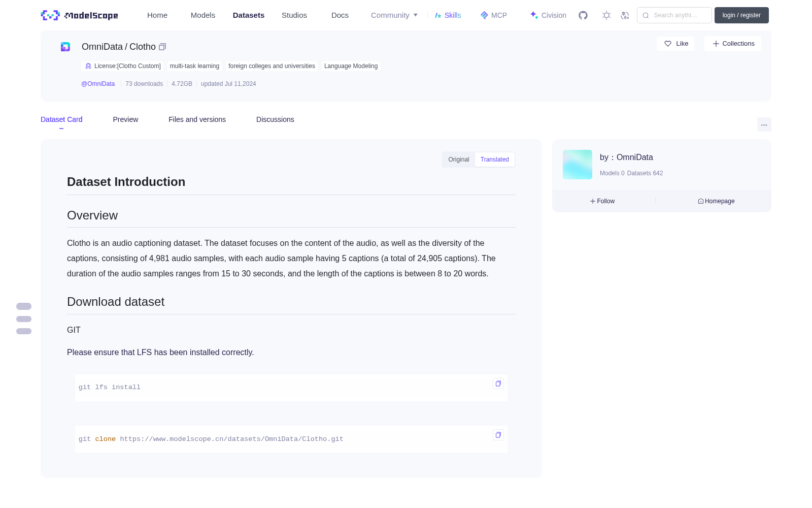Copy the dataset name OmniData/Clotho icon
Viewport: 812px width, 508px height.
coord(162,47)
